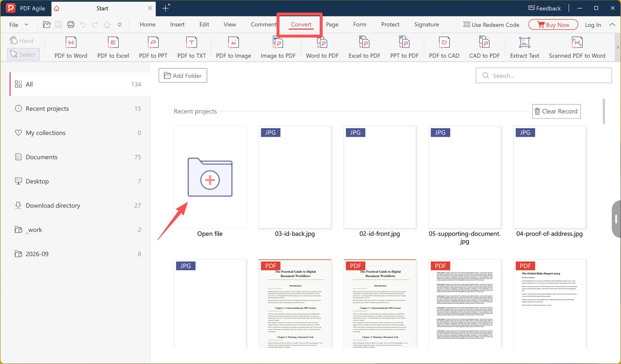
Task: Open the Insert ribbon tab
Action: (x=177, y=24)
